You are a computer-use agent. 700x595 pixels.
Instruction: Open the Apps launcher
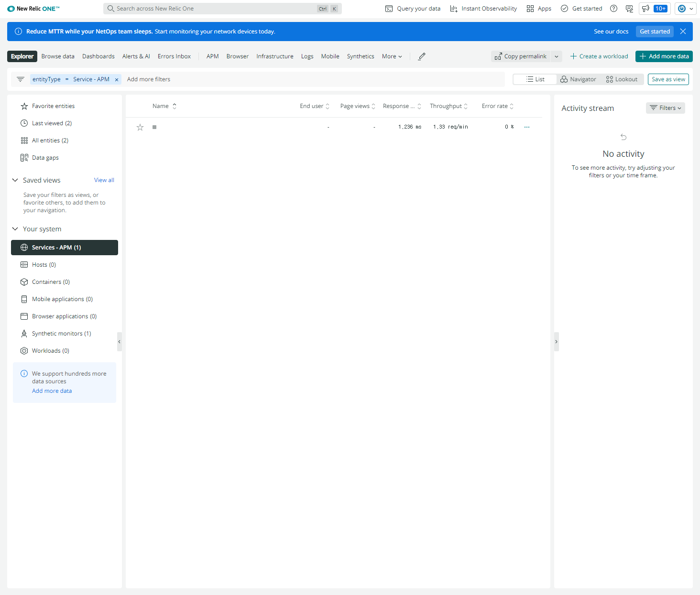(539, 9)
